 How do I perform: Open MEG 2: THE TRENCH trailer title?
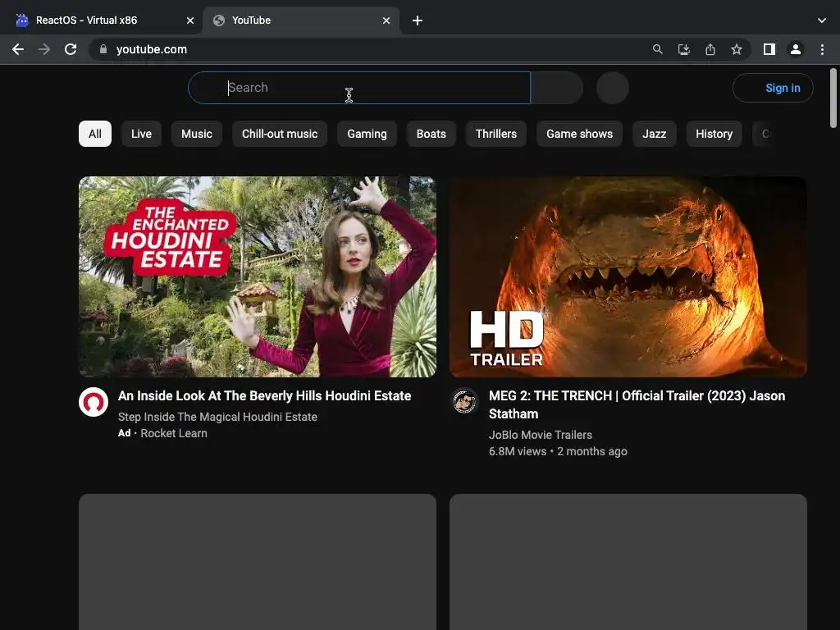637,405
